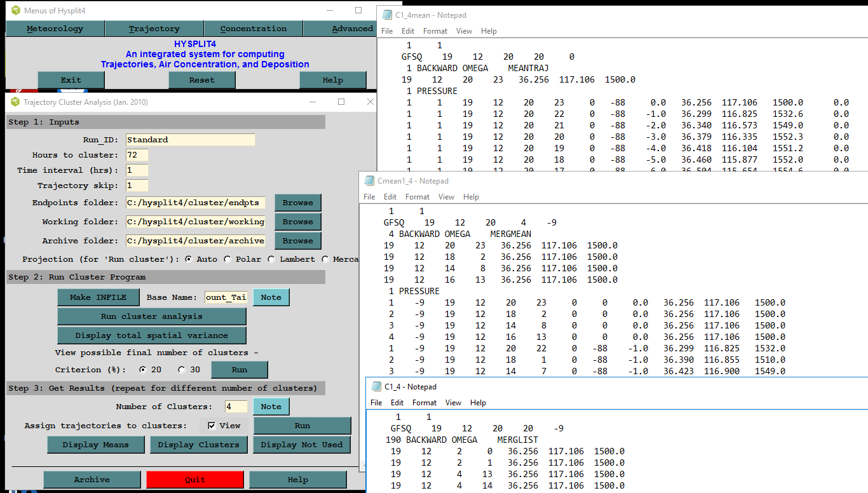The image size is (868, 493).
Task: Click the Trajectory skip field
Action: click(x=137, y=186)
